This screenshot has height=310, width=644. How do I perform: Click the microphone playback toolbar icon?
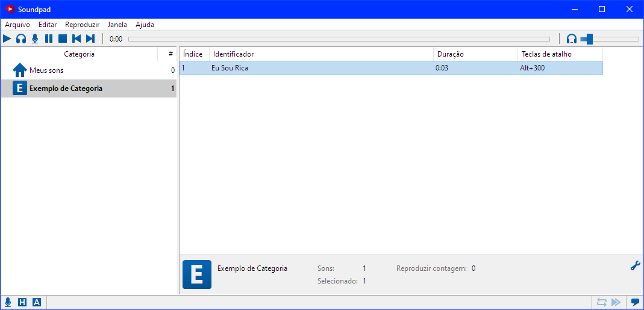(35, 39)
